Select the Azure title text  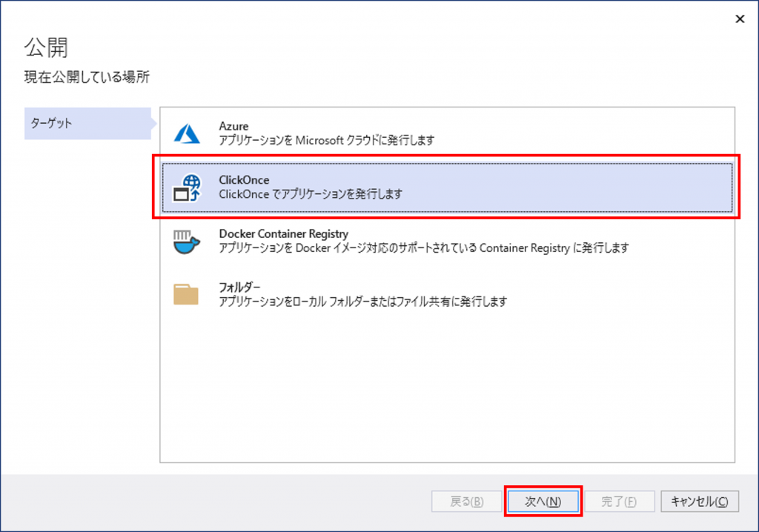click(x=233, y=127)
